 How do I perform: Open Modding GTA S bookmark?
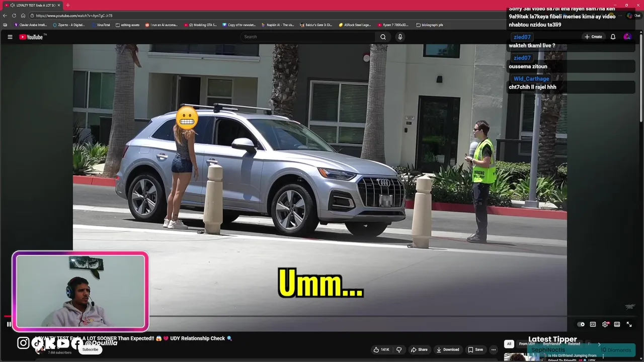coord(200,25)
